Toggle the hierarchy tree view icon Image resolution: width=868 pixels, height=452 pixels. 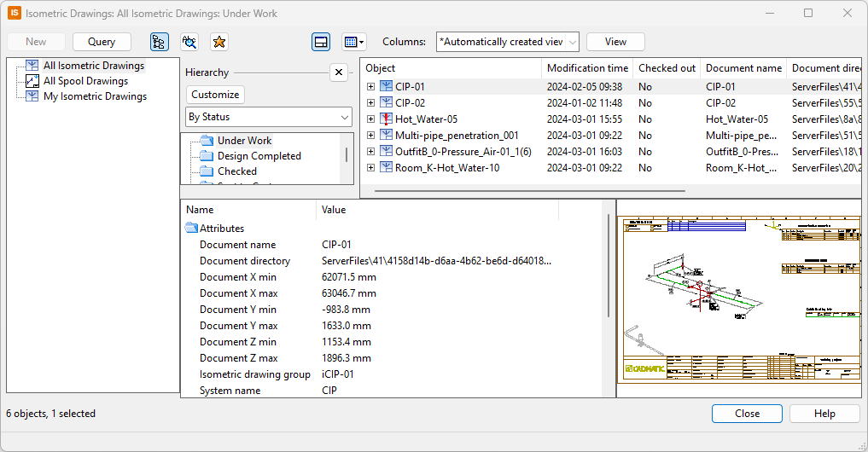[x=160, y=42]
